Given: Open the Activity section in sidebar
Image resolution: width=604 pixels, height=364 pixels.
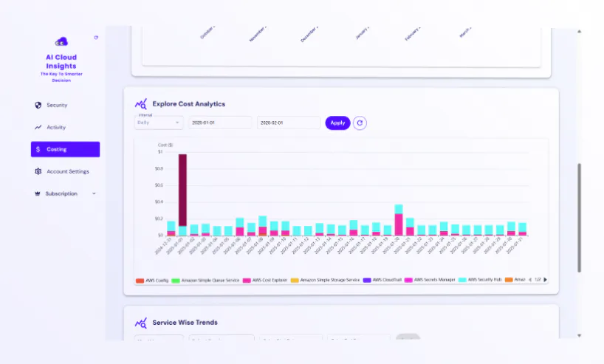Looking at the screenshot, I should [65, 127].
